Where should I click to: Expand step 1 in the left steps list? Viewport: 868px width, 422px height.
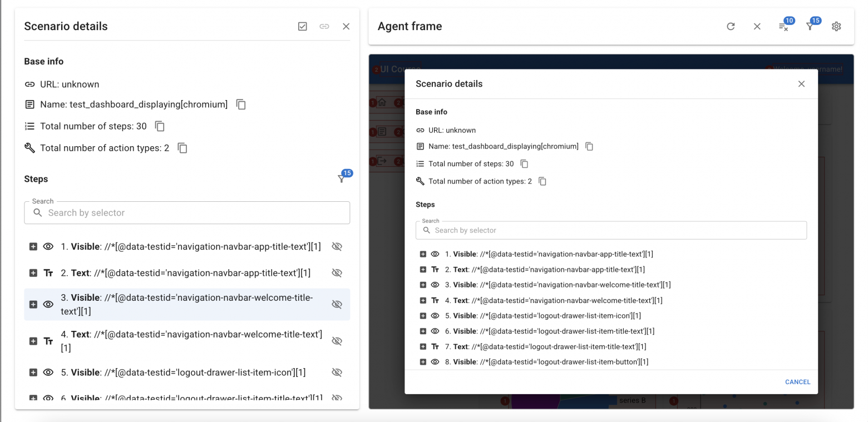33,246
